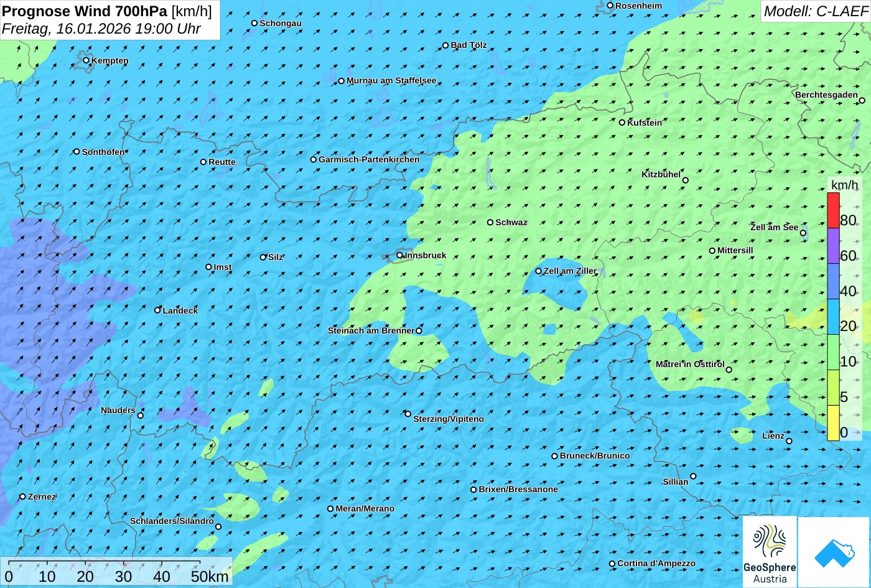This screenshot has width=871, height=588.
Task: Click the 'Reutte' label
Action: [x=222, y=162]
